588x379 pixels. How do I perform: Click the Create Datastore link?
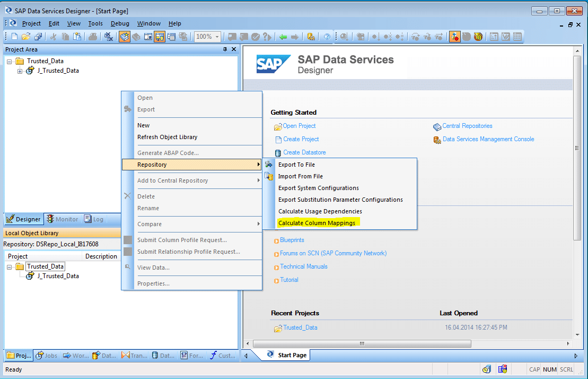click(304, 152)
